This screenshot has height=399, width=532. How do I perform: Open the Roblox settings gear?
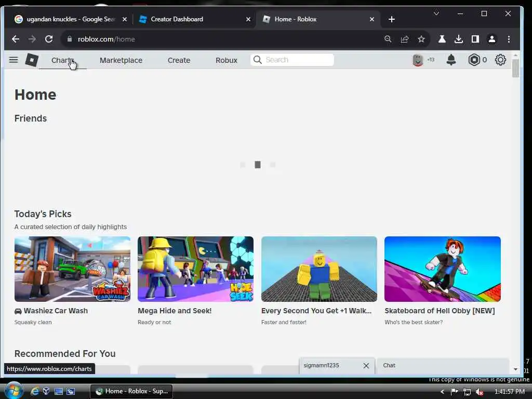click(500, 60)
